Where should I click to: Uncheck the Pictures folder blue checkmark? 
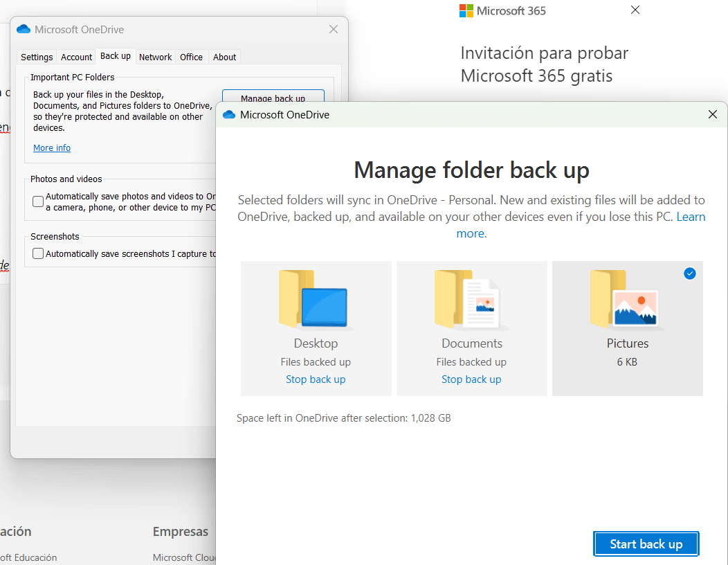tap(690, 273)
